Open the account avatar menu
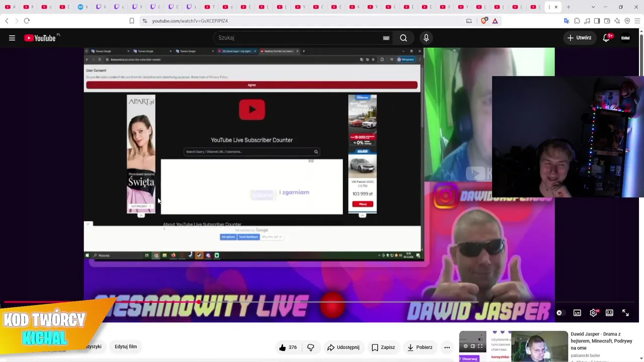Image resolution: width=644 pixels, height=362 pixels. click(625, 38)
